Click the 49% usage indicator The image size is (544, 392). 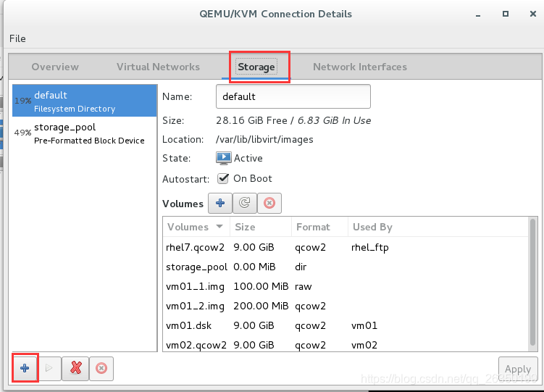point(23,133)
